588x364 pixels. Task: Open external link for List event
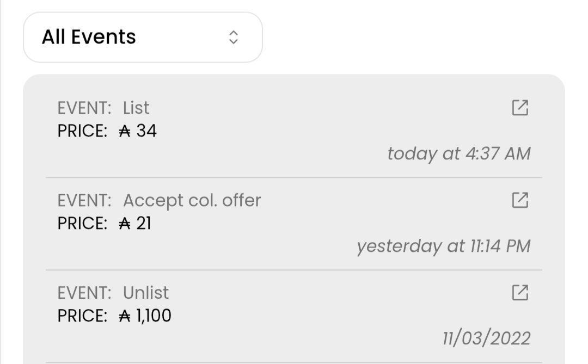click(520, 108)
